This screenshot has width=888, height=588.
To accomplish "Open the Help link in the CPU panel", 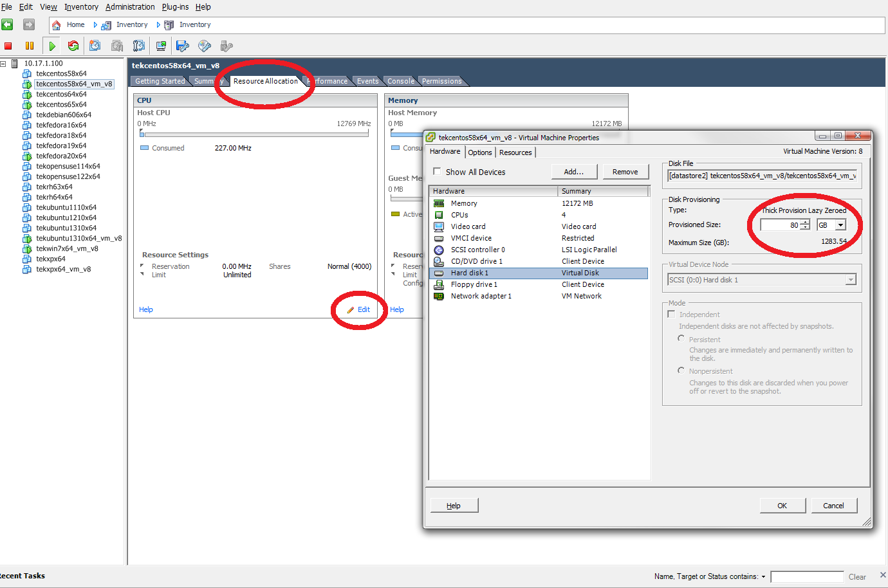I will 146,309.
